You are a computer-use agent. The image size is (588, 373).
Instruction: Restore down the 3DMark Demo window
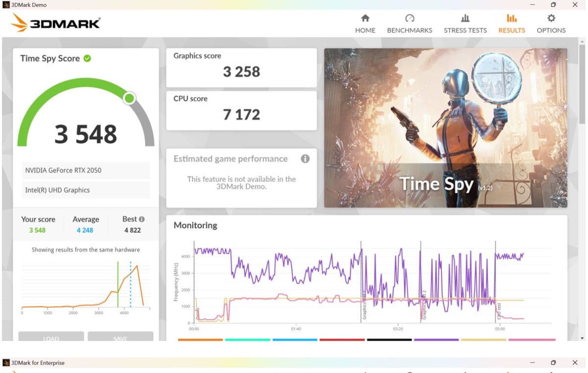(x=553, y=4)
